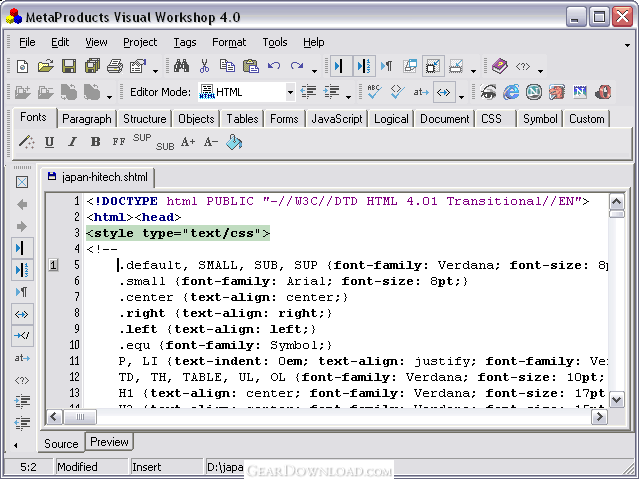Toggle the word wrap arrows button in second toolbar

[443, 93]
